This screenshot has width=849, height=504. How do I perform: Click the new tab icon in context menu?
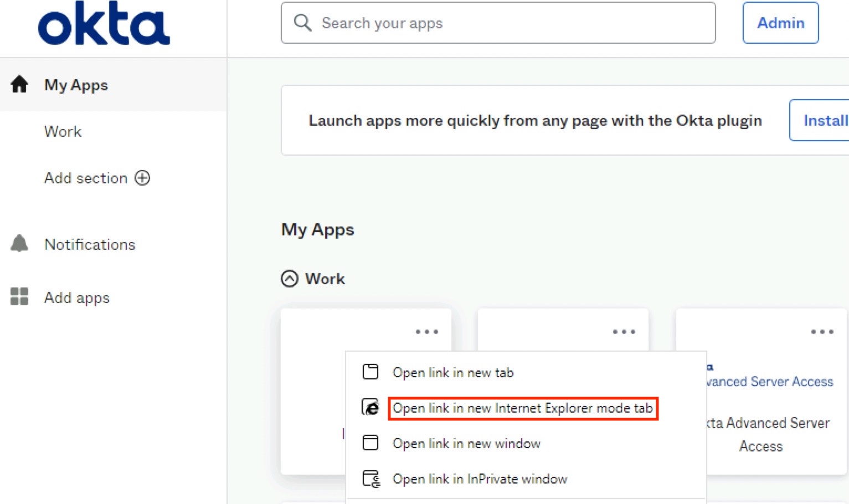pyautogui.click(x=371, y=372)
